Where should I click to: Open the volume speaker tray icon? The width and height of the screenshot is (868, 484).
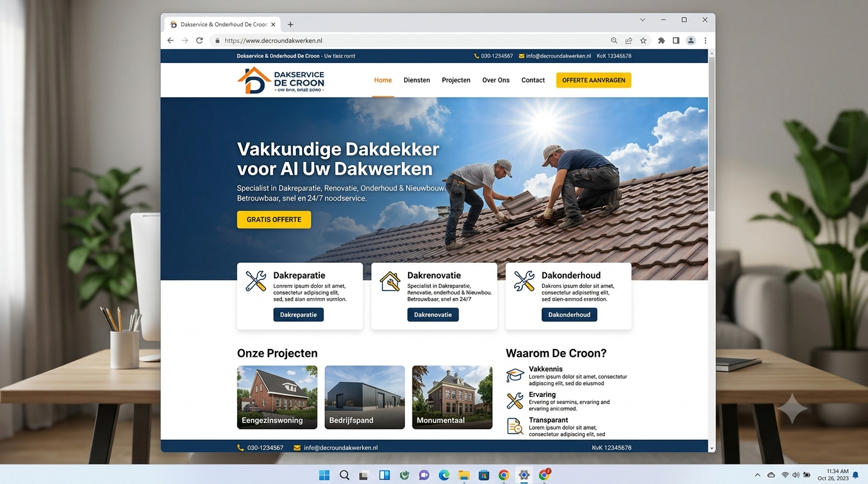796,475
